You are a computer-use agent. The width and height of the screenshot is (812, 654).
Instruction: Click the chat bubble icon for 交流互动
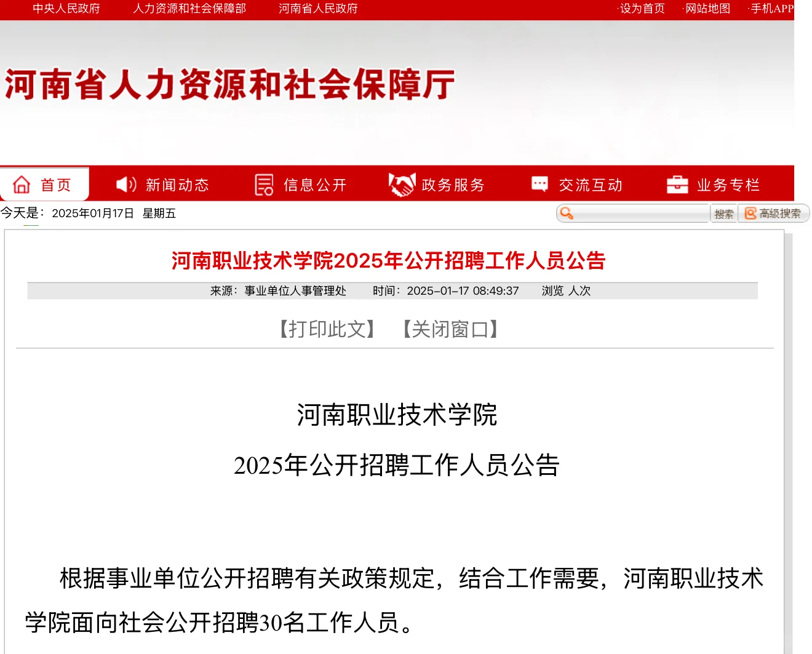click(x=538, y=184)
